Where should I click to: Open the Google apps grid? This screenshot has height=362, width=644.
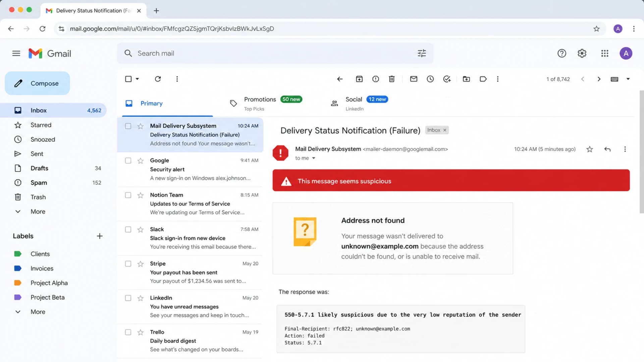pos(605,53)
